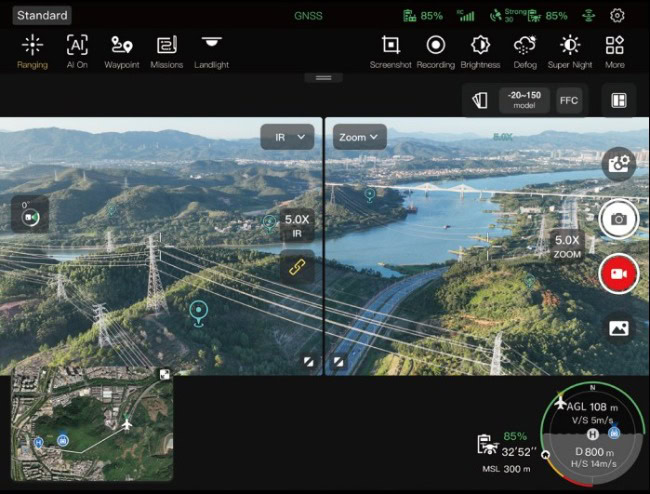Viewport: 650px width, 494px height.
Task: View signal strength bars icon
Action: pos(466,16)
